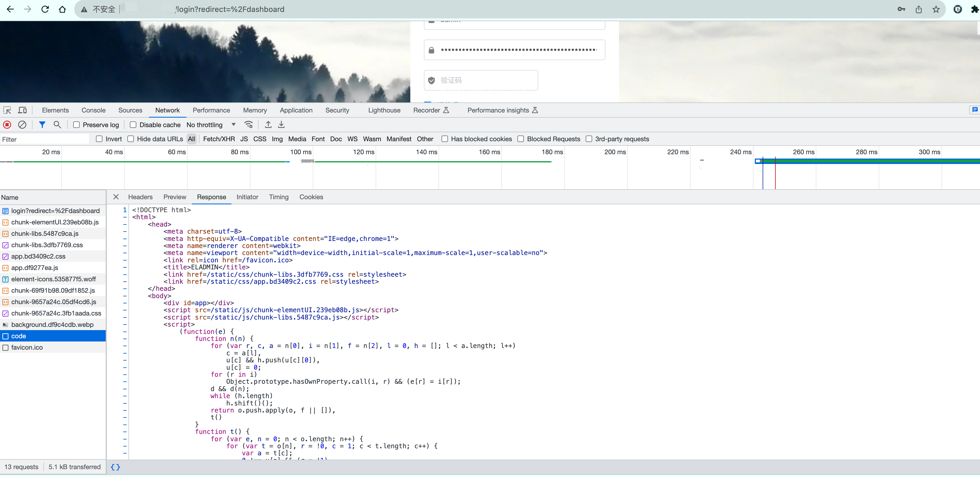Open the Cookies tab of the request
Viewport: 980px width, 477px height.
tap(311, 197)
